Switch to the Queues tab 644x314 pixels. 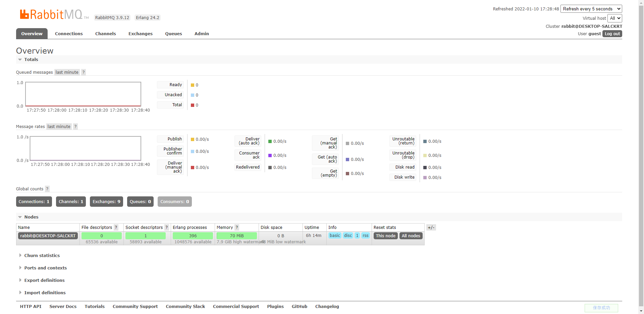point(173,34)
